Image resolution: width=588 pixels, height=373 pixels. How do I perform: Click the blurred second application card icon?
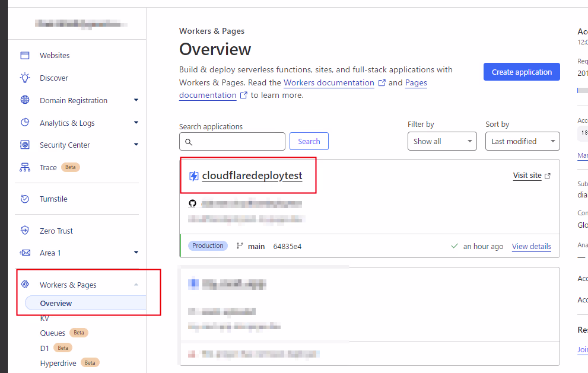(193, 283)
